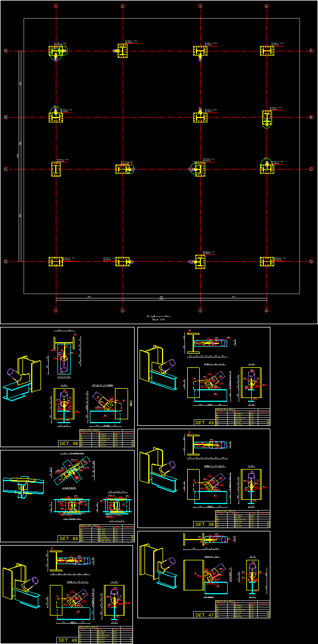
Task: Click the column base plate at grid A-1
Action: (55, 51)
